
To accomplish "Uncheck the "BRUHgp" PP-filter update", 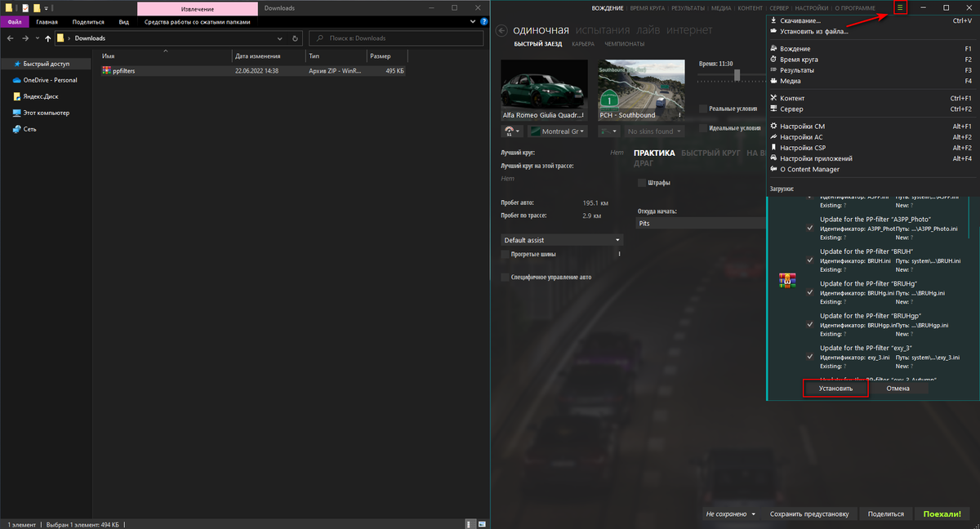I will (809, 324).
